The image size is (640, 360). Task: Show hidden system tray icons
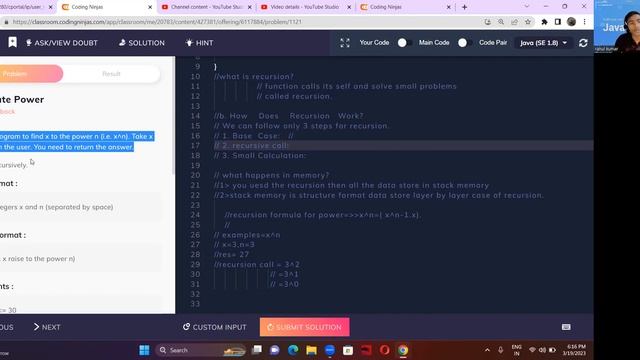click(487, 350)
